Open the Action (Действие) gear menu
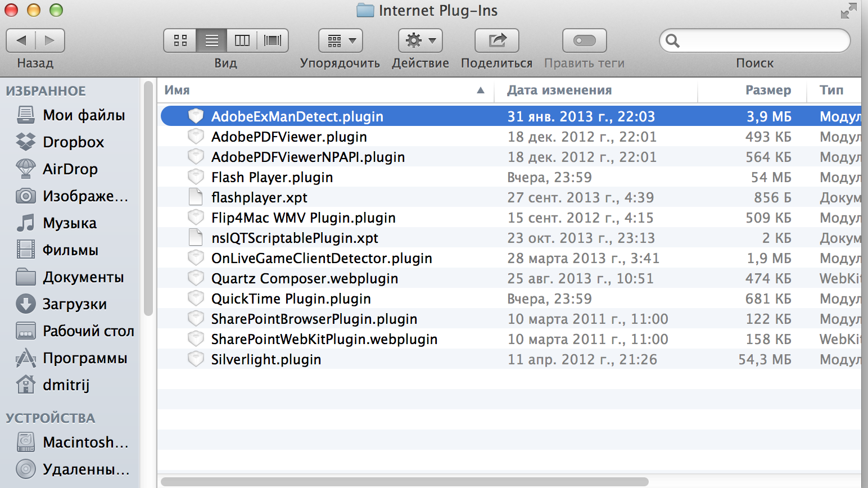The height and width of the screenshot is (488, 868). point(421,40)
